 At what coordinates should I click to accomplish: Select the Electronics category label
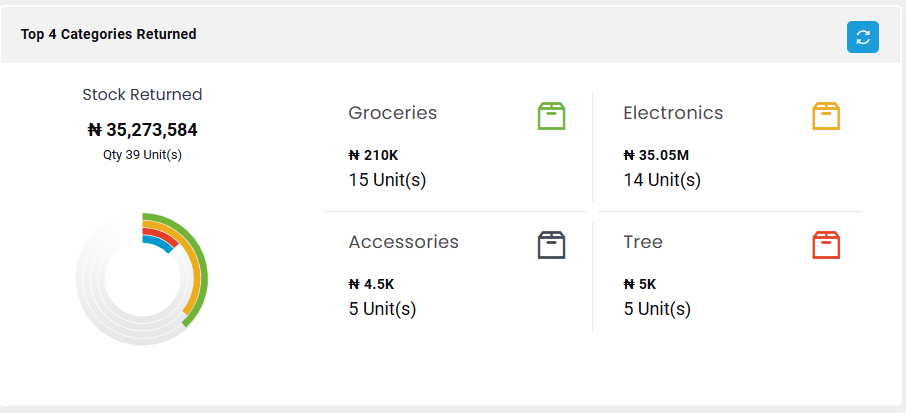coord(673,113)
